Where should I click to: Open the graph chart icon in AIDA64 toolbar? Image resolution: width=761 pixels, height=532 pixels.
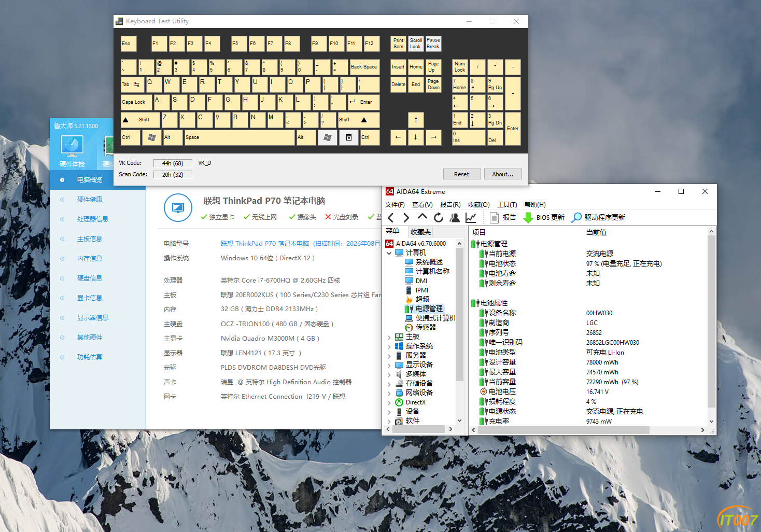(x=471, y=218)
